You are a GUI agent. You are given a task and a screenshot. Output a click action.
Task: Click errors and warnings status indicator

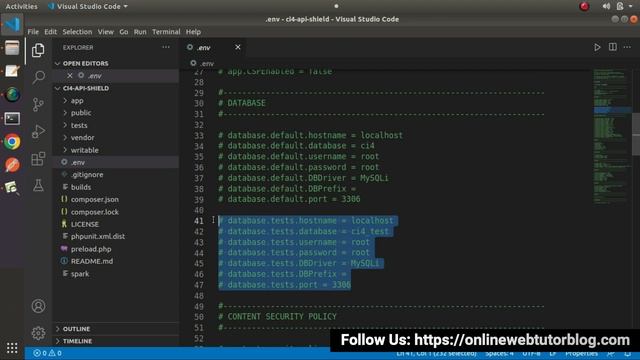coord(48,353)
